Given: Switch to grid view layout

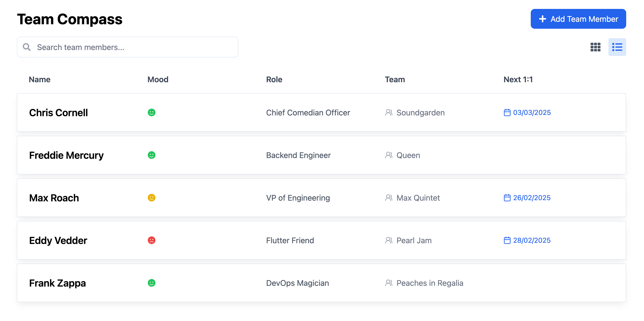Looking at the screenshot, I should [x=595, y=47].
